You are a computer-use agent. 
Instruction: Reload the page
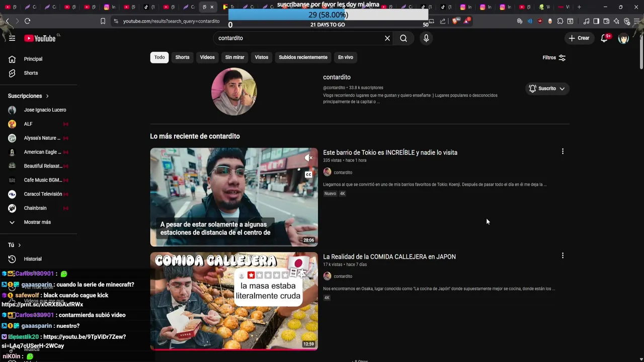click(x=27, y=21)
